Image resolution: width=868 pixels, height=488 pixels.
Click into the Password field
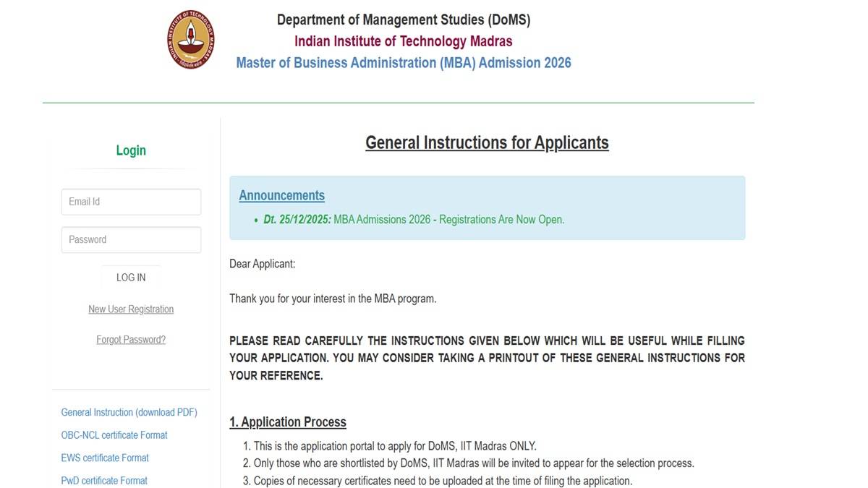pyautogui.click(x=131, y=240)
